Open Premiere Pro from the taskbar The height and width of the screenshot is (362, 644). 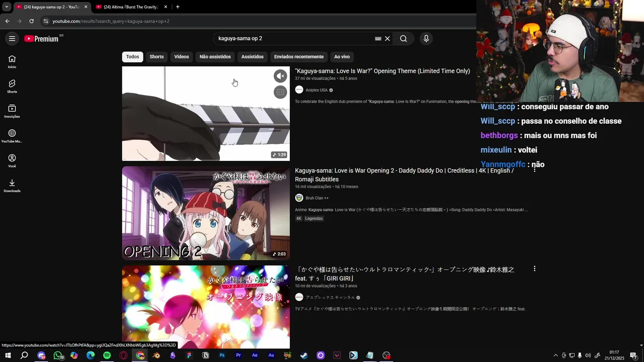[238, 355]
